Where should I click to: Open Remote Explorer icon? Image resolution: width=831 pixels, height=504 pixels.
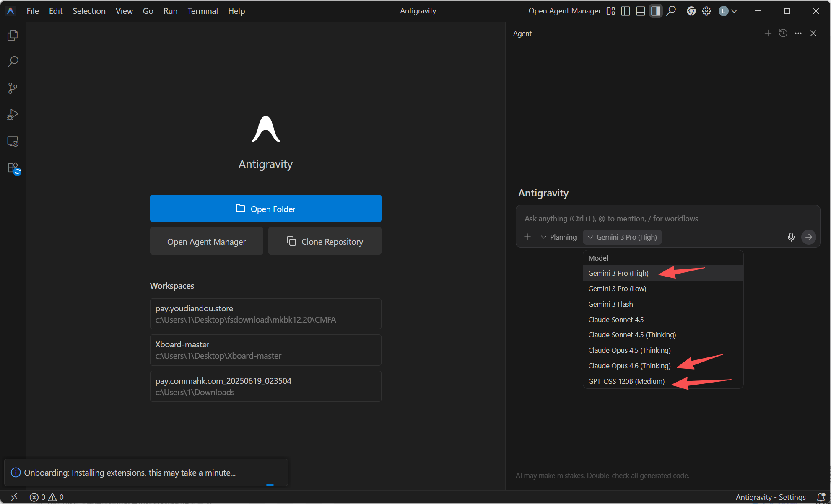click(13, 142)
